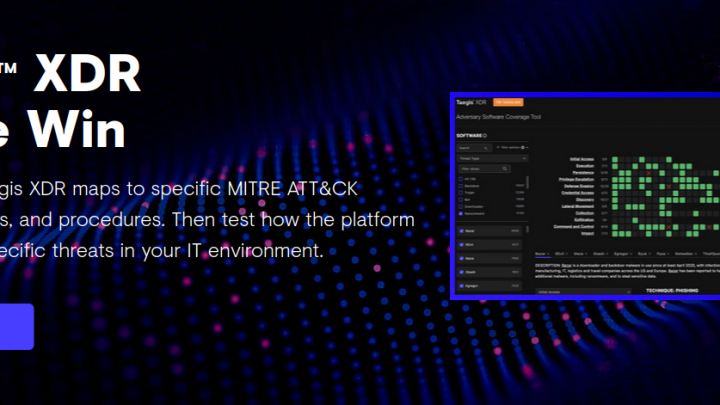Click the MITRE ATT&CK text in paragraph
The width and height of the screenshot is (720, 405).
(292, 189)
